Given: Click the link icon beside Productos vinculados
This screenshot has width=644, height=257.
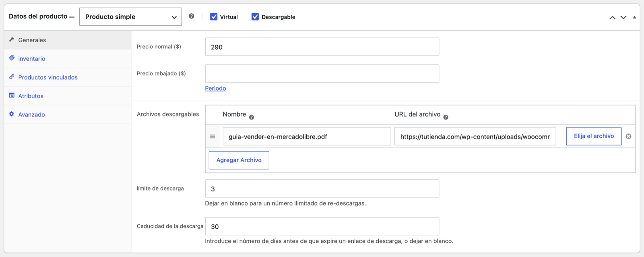Looking at the screenshot, I should click(x=12, y=77).
